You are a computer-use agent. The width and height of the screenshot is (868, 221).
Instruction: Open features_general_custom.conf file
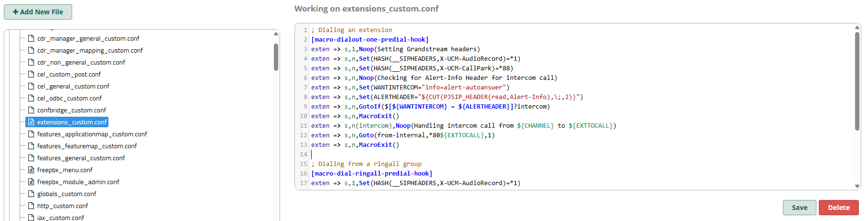coord(81,158)
